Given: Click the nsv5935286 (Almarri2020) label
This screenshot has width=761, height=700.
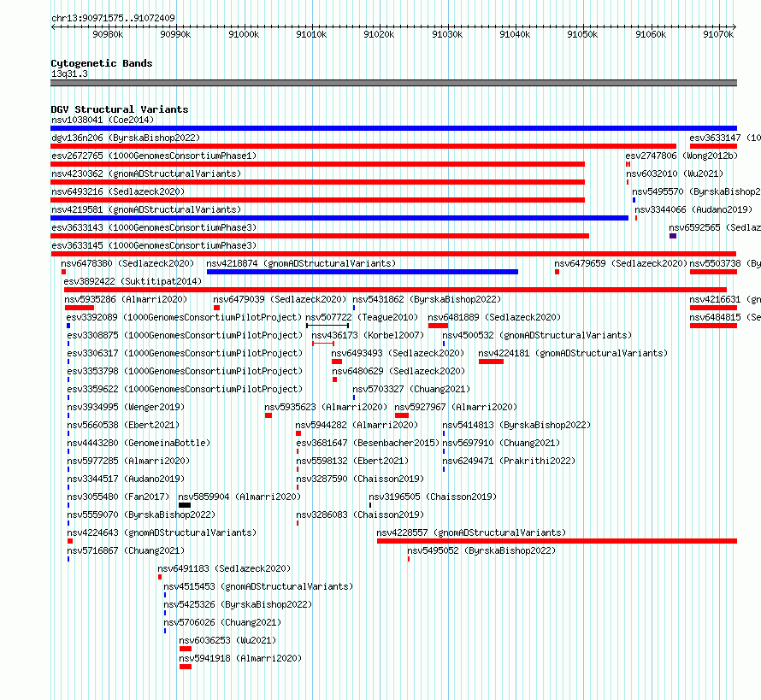Looking at the screenshot, I should pos(126,299).
